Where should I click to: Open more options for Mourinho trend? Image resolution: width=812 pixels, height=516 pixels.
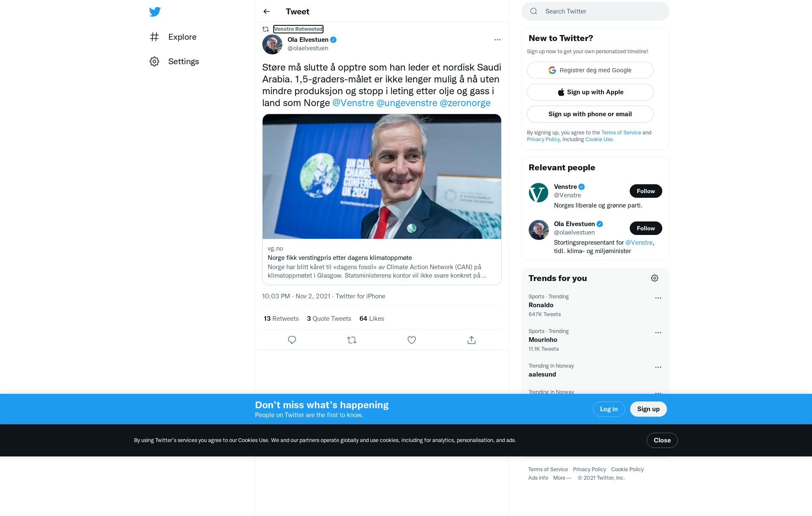(x=658, y=333)
